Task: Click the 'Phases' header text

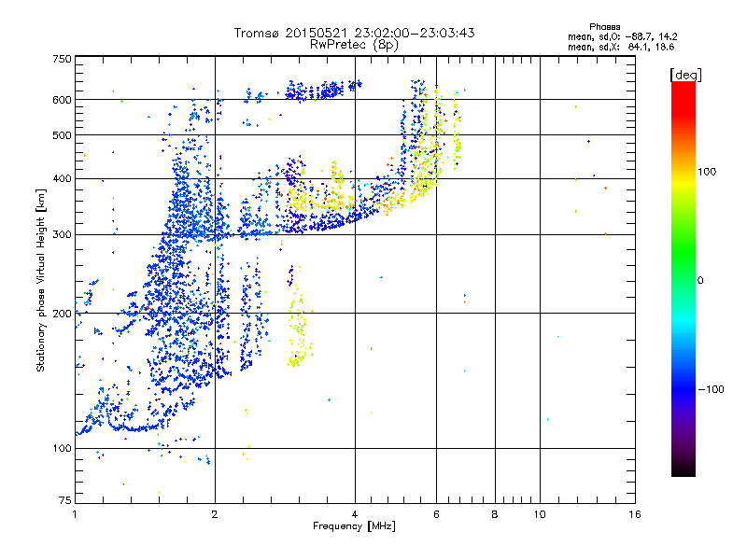Action: tap(604, 27)
